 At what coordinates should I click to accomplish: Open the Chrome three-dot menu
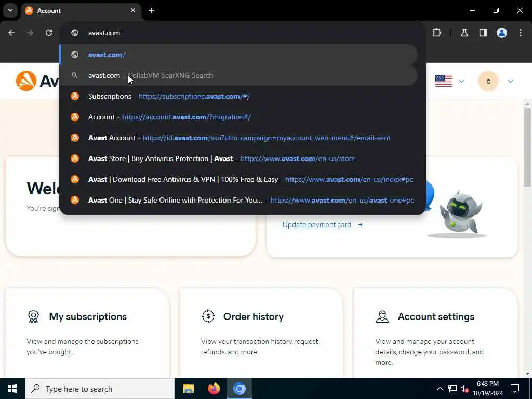pos(521,33)
